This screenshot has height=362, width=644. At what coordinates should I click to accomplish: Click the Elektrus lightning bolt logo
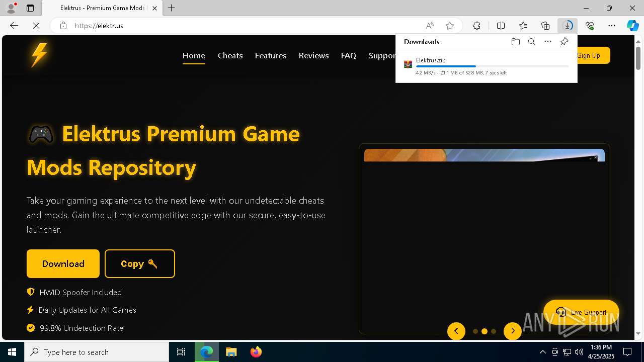tap(39, 55)
